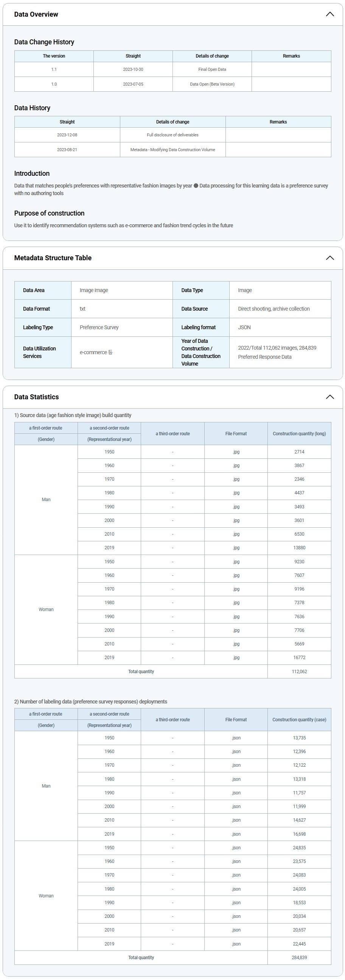
Task: Click the Construction quantity (case) column header
Action: [299, 719]
